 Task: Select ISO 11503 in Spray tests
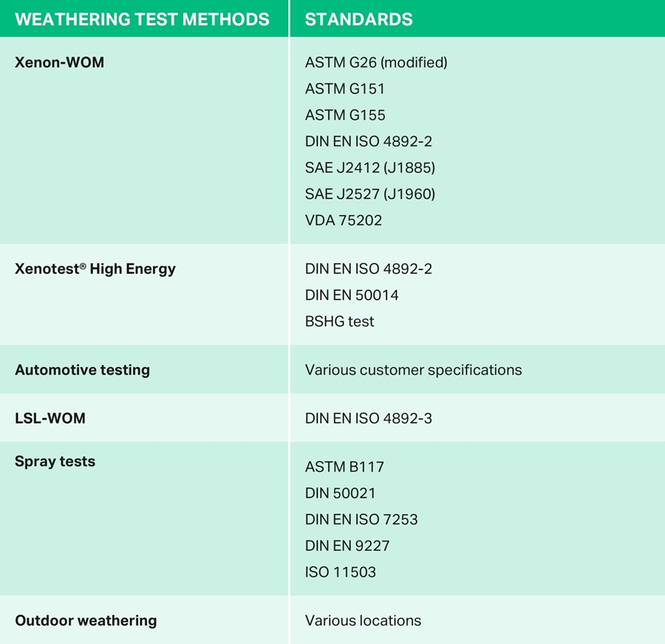pyautogui.click(x=341, y=572)
